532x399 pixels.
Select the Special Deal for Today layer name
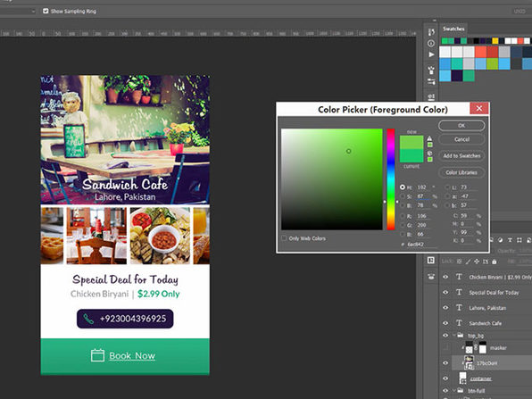pos(494,293)
